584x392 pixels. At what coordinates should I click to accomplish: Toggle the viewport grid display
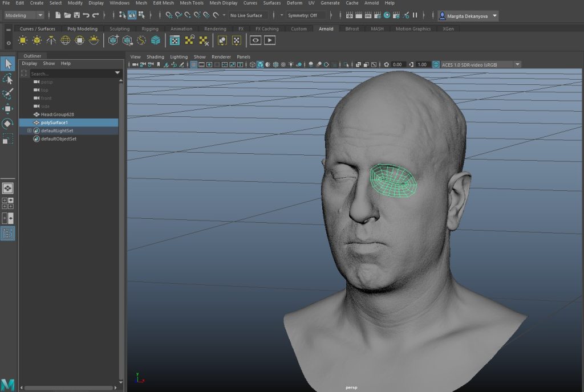pos(194,65)
